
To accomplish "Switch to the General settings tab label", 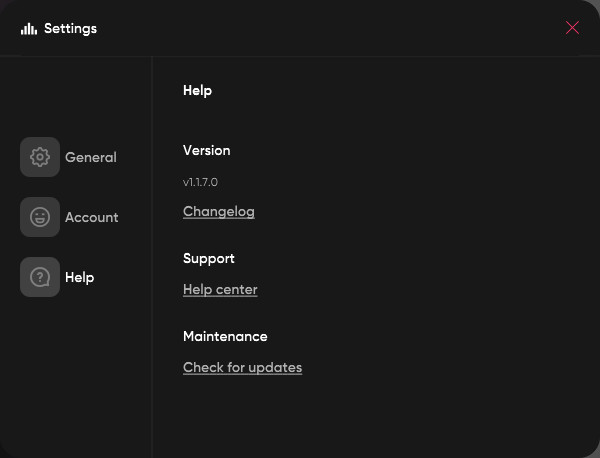I will point(91,157).
